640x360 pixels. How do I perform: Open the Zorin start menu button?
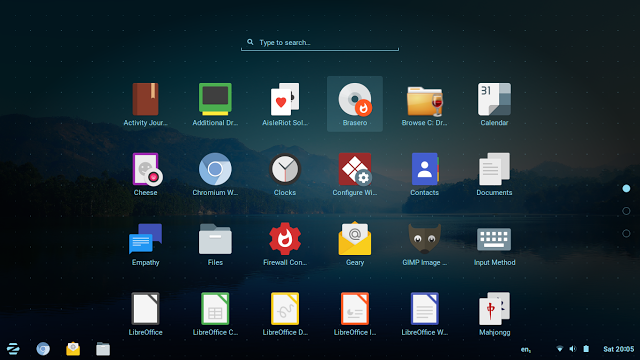tap(13, 349)
